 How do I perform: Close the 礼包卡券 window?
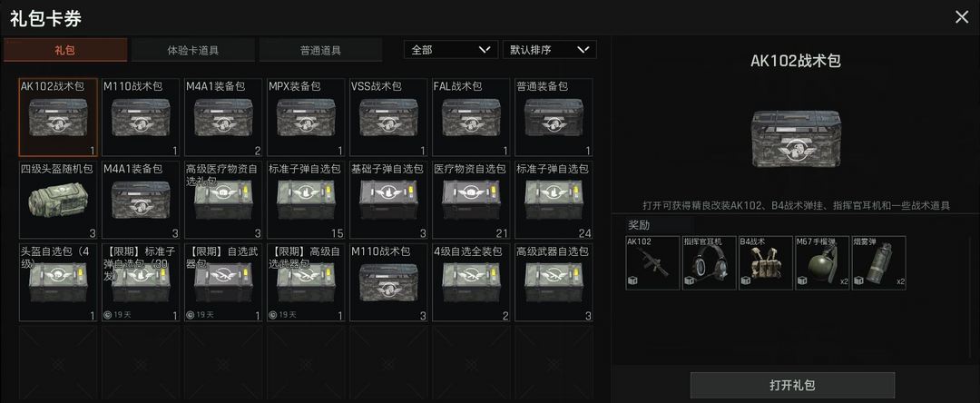pos(961,17)
